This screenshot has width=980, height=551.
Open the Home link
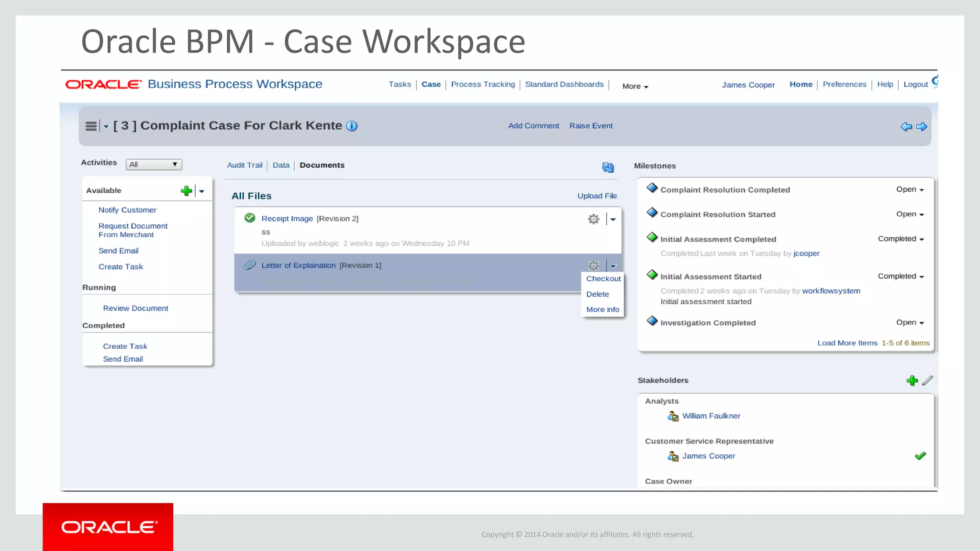point(801,84)
